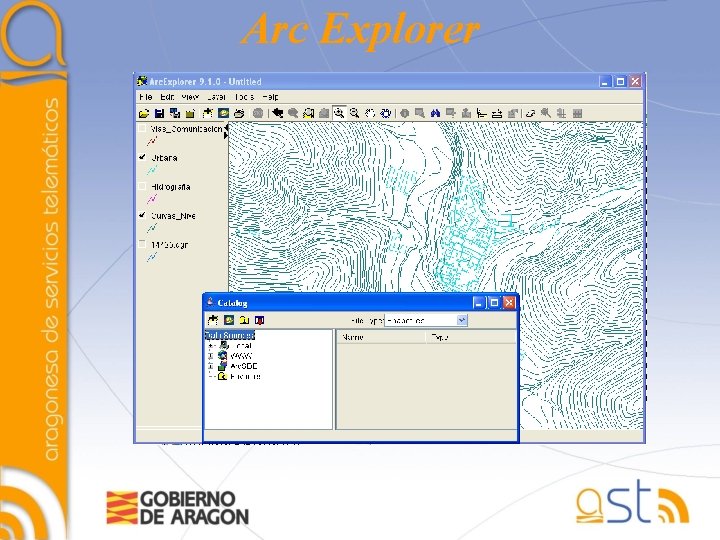Expand the Local node in Catalog tree
This screenshot has width=720, height=540.
click(211, 346)
